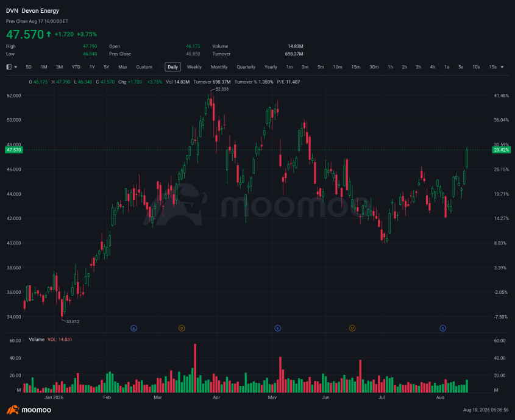Click the 33.812 low price label
The width and height of the screenshot is (515, 420).
[73, 321]
